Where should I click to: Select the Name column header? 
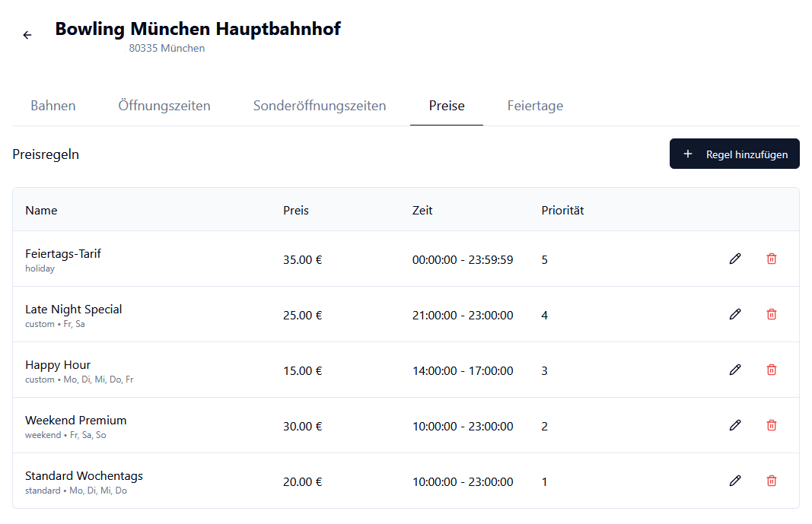[41, 210]
